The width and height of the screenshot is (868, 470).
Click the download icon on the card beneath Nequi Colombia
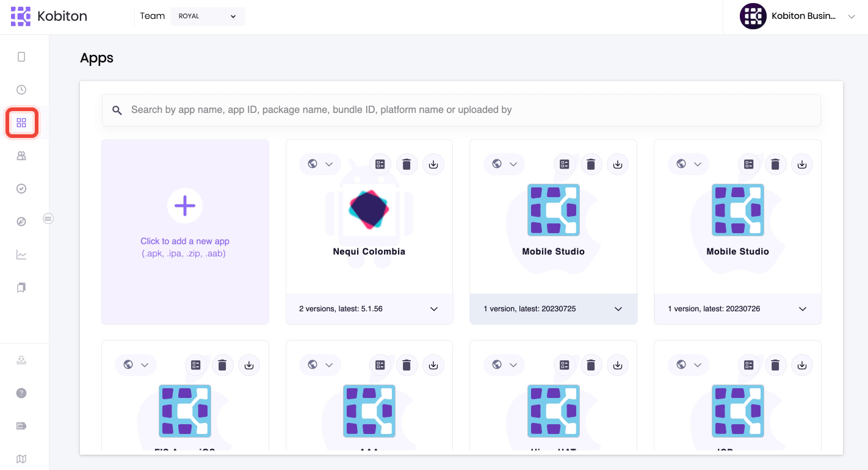coord(433,365)
